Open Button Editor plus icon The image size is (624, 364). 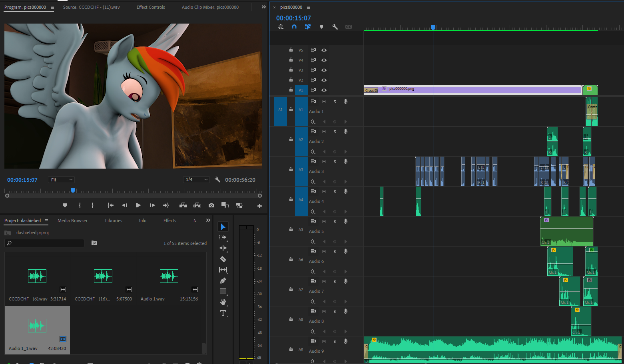pyautogui.click(x=259, y=206)
